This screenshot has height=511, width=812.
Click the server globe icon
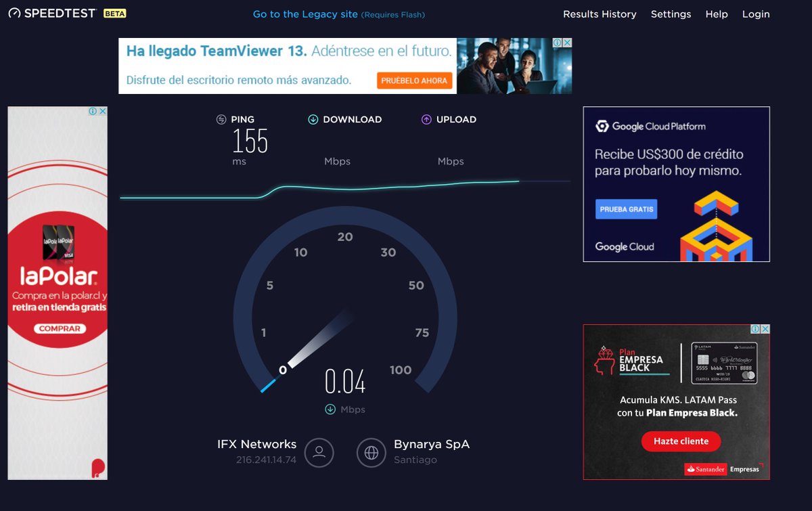click(x=371, y=453)
